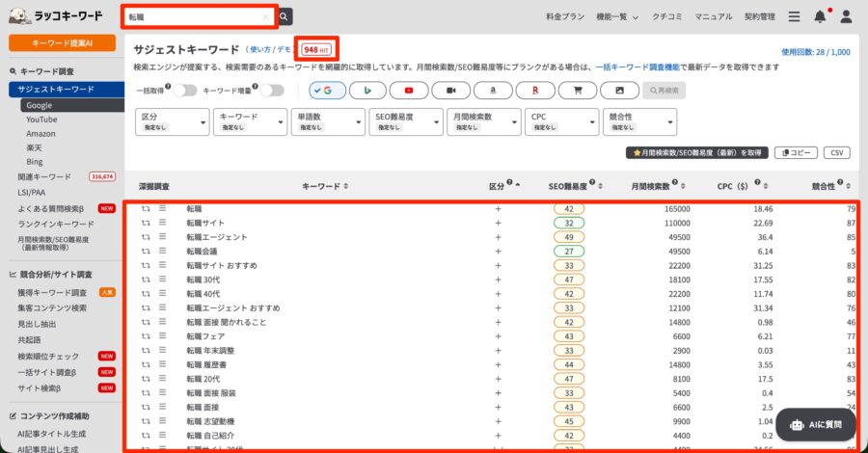This screenshot has width=868, height=453.
Task: Open 契約管理 in the header
Action: [x=760, y=16]
